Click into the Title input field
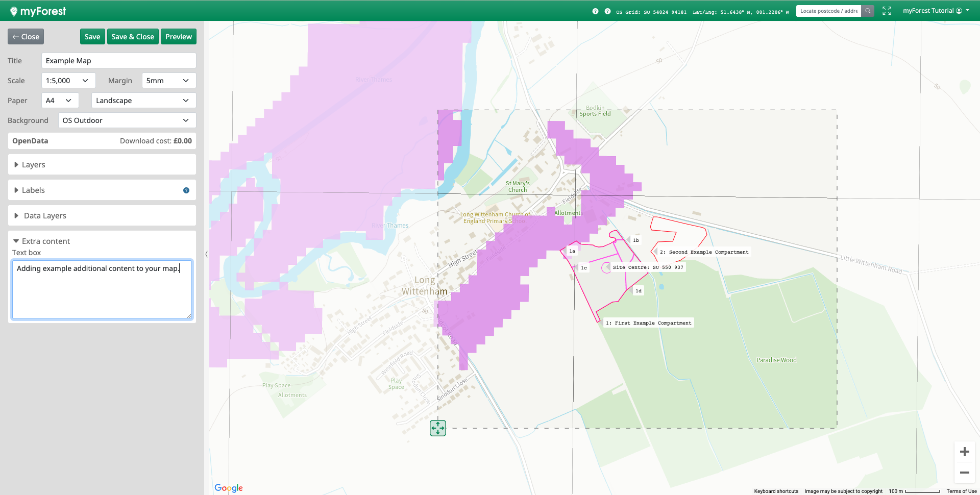The image size is (980, 495). click(x=118, y=61)
